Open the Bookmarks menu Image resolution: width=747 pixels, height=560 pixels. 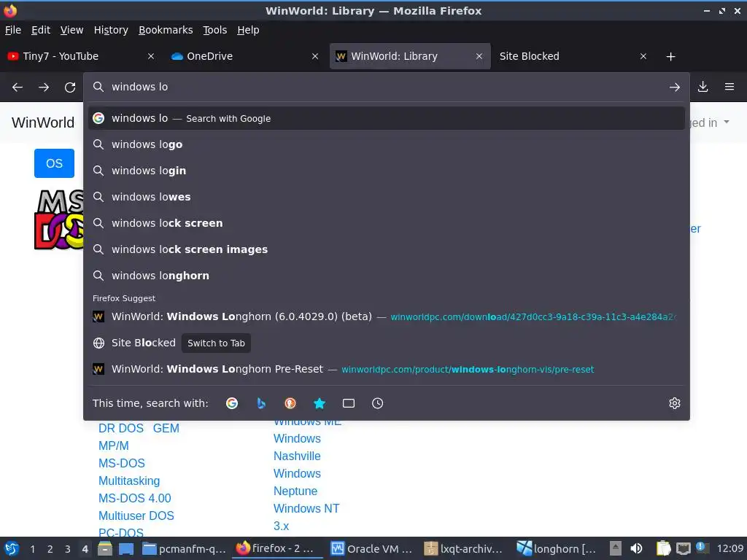(x=166, y=30)
